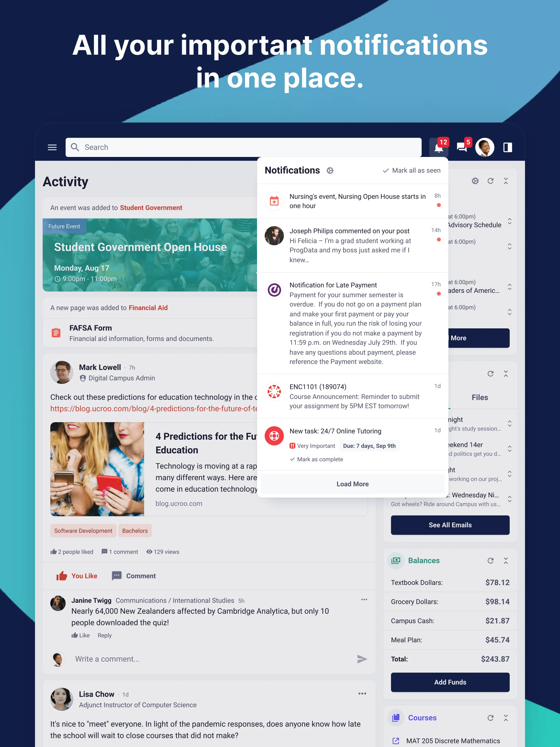The width and height of the screenshot is (560, 747).
Task: Click Add Funds button
Action: click(450, 682)
